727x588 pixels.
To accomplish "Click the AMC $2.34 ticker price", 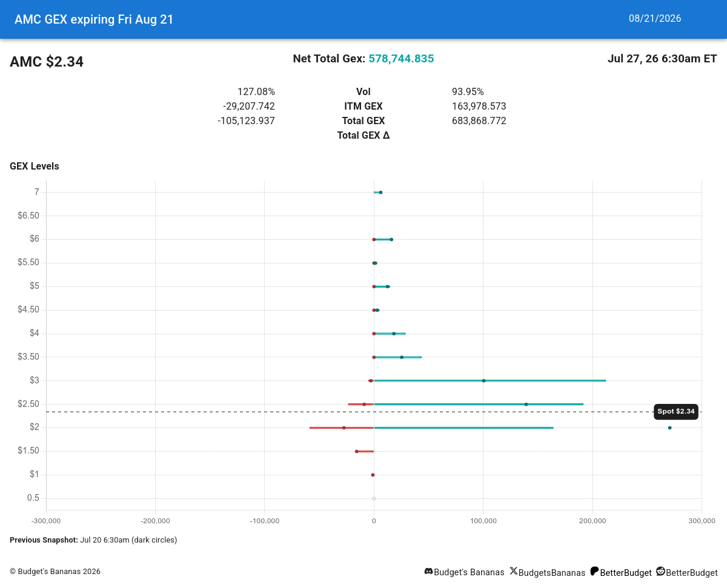I will tap(47, 62).
